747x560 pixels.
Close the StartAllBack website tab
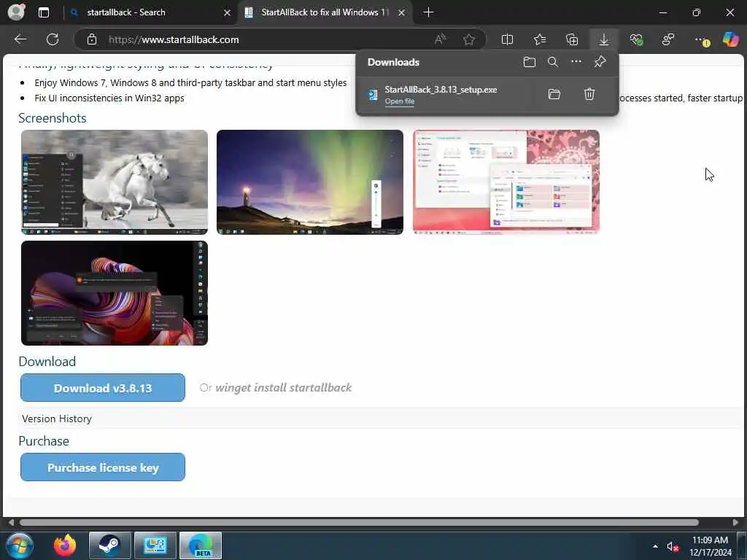(402, 13)
